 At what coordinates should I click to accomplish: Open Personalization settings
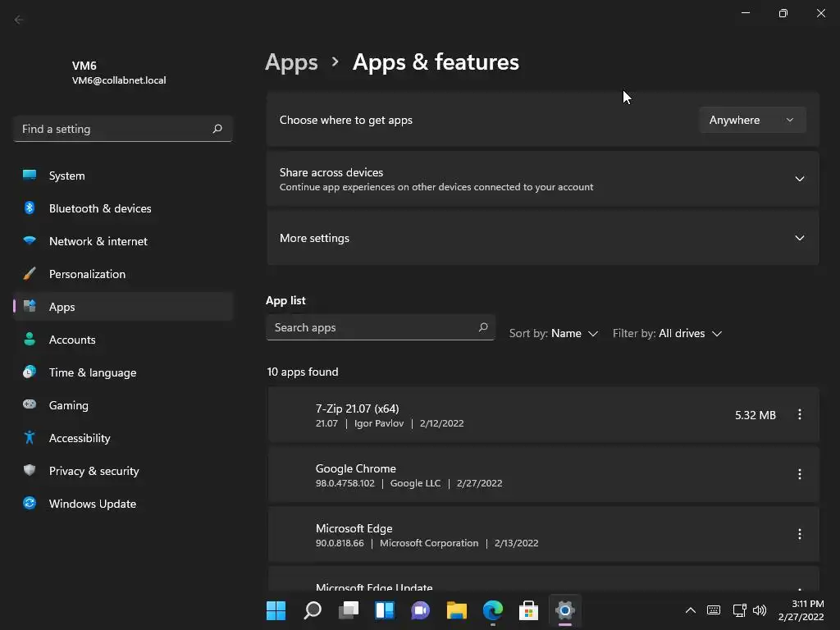pos(123,274)
